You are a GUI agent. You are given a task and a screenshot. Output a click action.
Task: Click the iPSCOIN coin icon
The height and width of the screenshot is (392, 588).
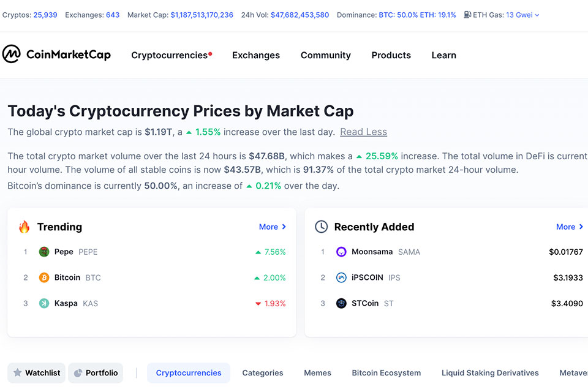[341, 277]
